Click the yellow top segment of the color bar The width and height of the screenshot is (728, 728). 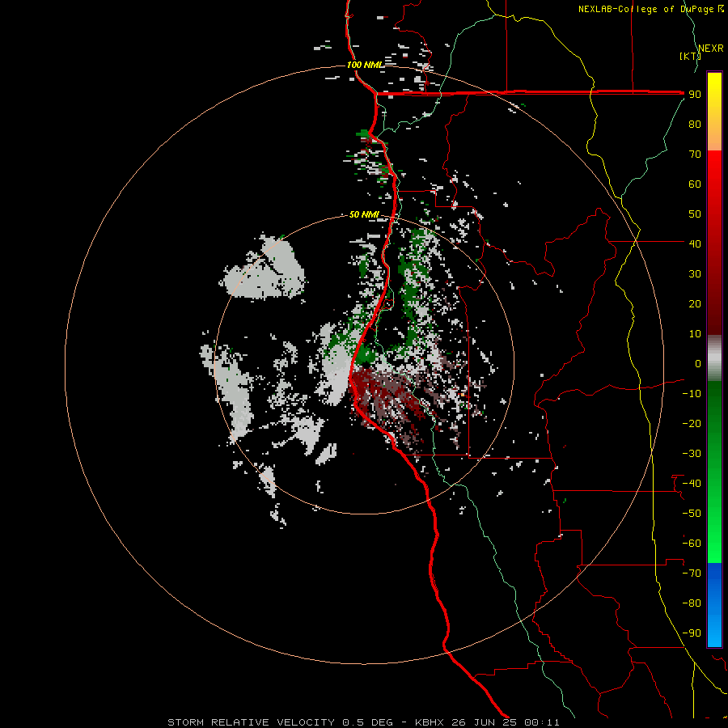[714, 112]
